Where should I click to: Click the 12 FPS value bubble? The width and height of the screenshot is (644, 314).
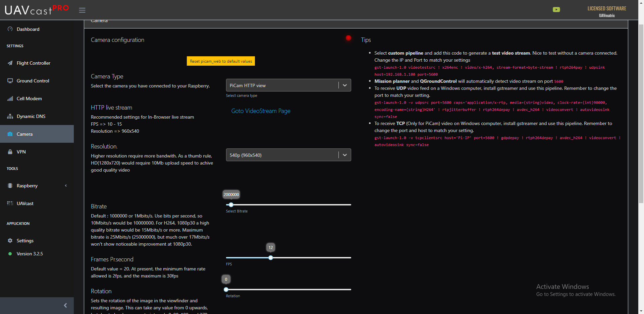click(x=271, y=247)
